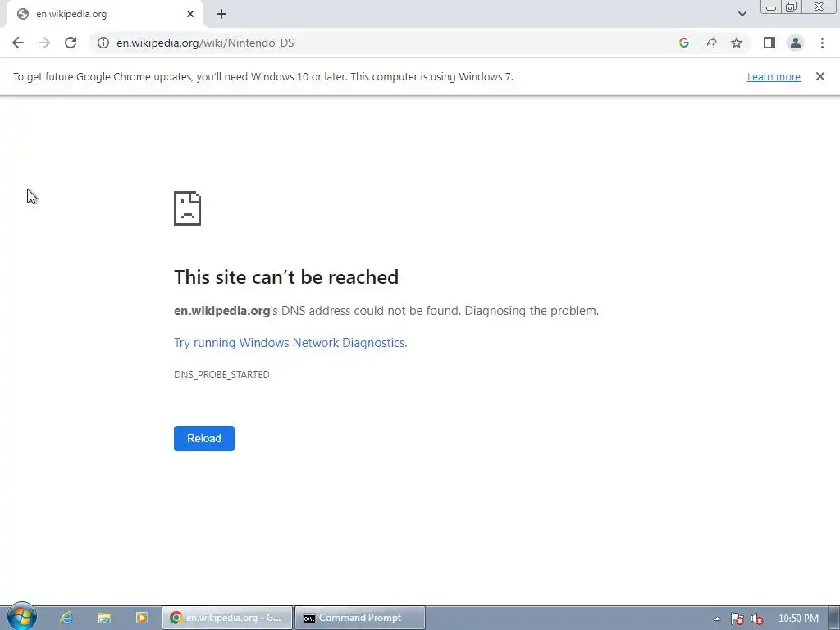Go back to the previous page
This screenshot has width=840, height=630.
coord(18,43)
